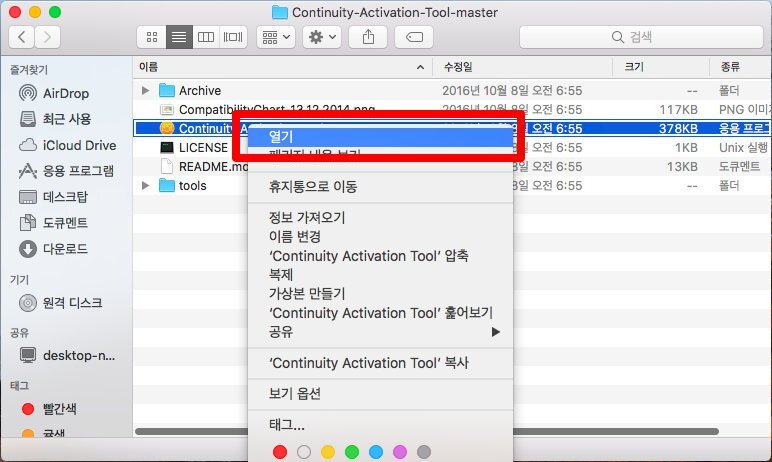
Task: Choose 정보 가져오기 in the context menu
Action: tap(380, 217)
